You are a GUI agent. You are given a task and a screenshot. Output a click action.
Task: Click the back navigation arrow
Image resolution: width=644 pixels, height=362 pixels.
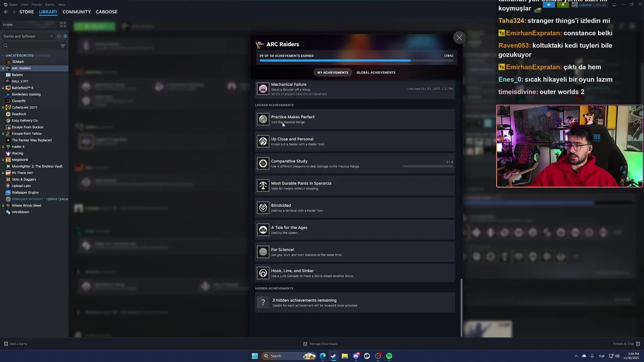(x=6, y=12)
